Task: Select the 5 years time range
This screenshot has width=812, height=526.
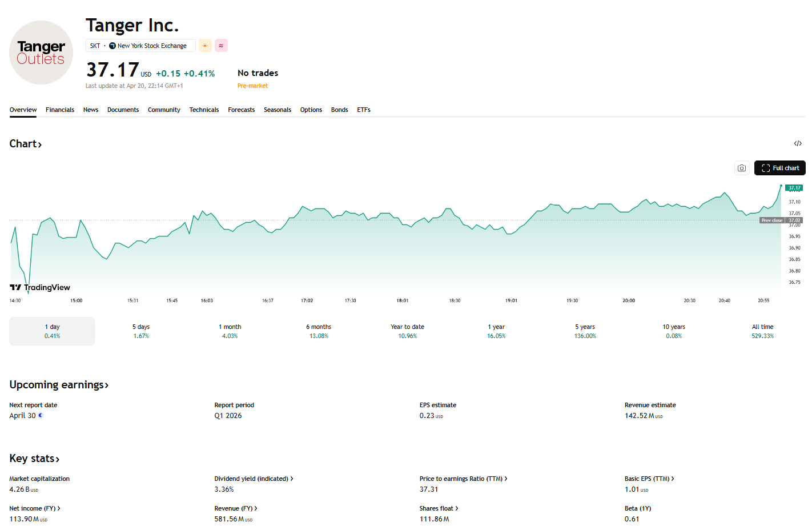Action: point(585,331)
